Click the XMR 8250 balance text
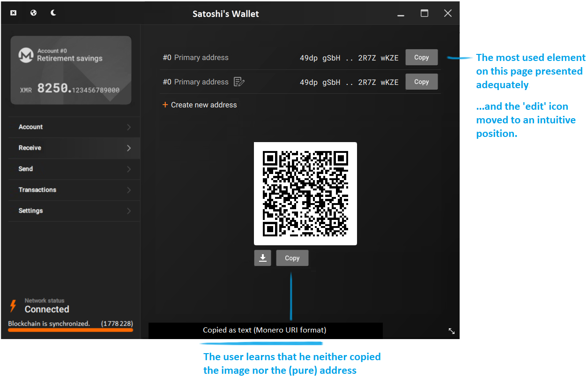This screenshot has width=588, height=378. pos(70,89)
